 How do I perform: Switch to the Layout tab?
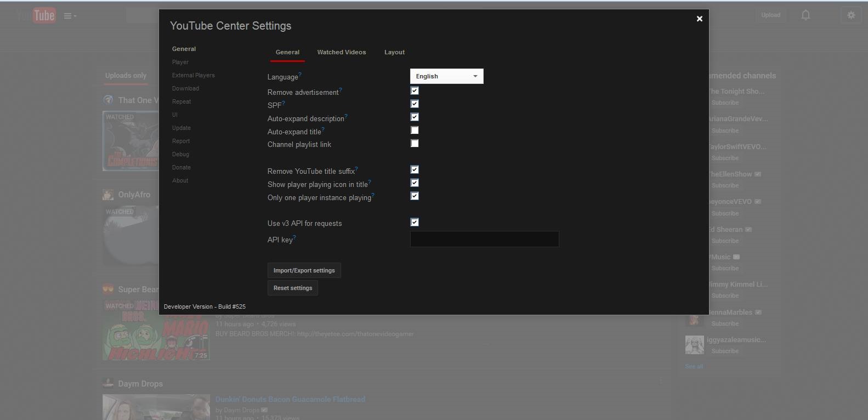coord(394,52)
